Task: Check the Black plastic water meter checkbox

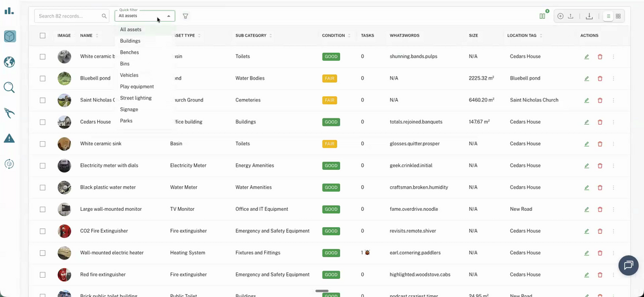Action: 43,187
